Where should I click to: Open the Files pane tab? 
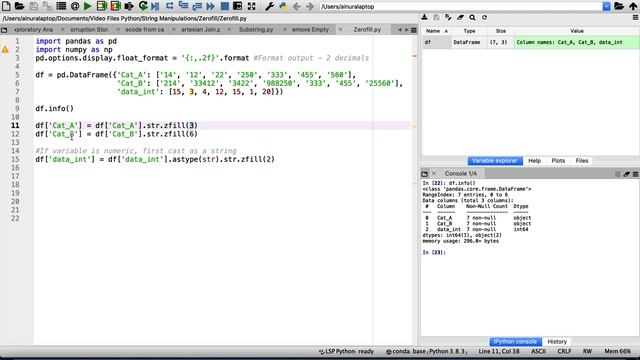(x=582, y=161)
